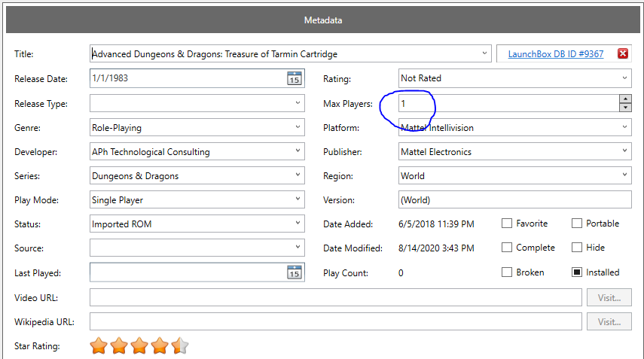
Task: Open the Release Type dropdown
Action: point(298,103)
